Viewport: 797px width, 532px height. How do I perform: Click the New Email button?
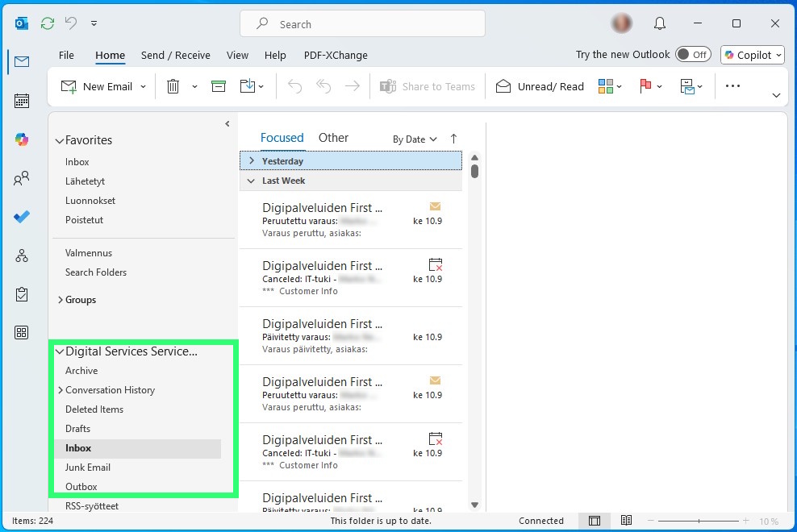tap(102, 85)
